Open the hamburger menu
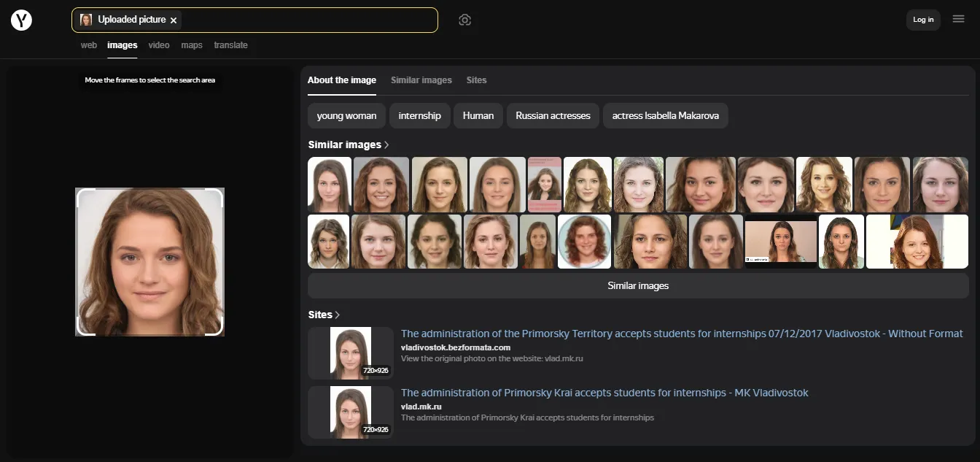980x462 pixels. (x=958, y=19)
